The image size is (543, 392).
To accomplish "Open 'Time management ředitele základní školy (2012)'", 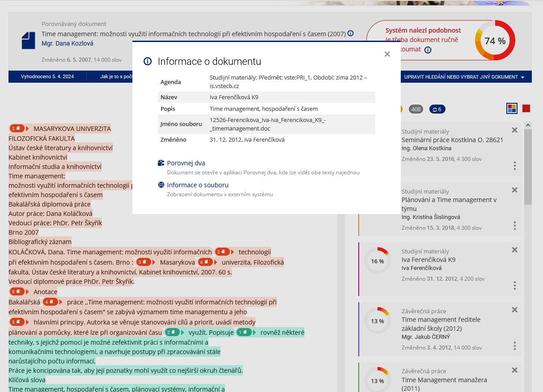I will (441, 324).
